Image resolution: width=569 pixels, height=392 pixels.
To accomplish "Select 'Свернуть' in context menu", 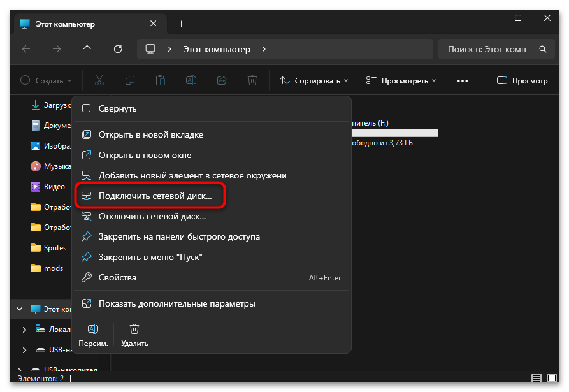I will 212,108.
